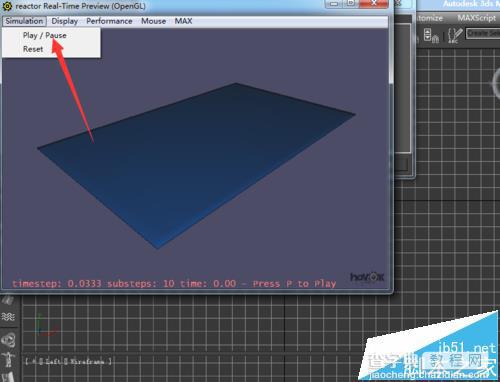Open Edit Named Selection Sets icon

tap(455, 35)
